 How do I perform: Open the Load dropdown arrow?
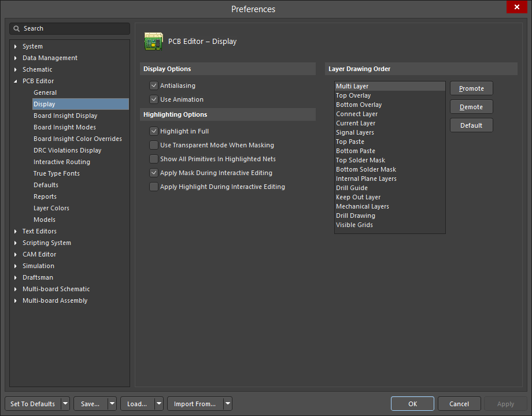point(159,404)
